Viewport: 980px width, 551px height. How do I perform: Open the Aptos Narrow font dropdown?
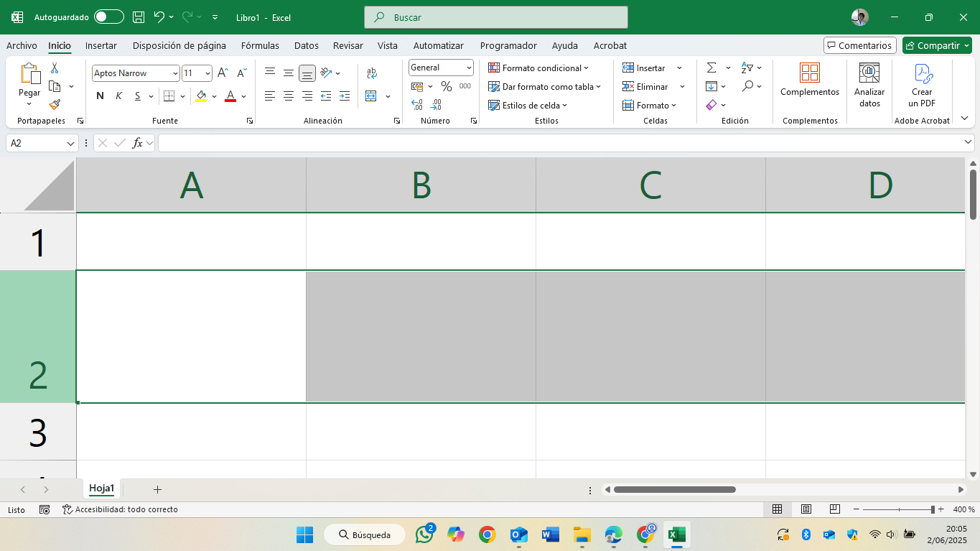(x=136, y=73)
